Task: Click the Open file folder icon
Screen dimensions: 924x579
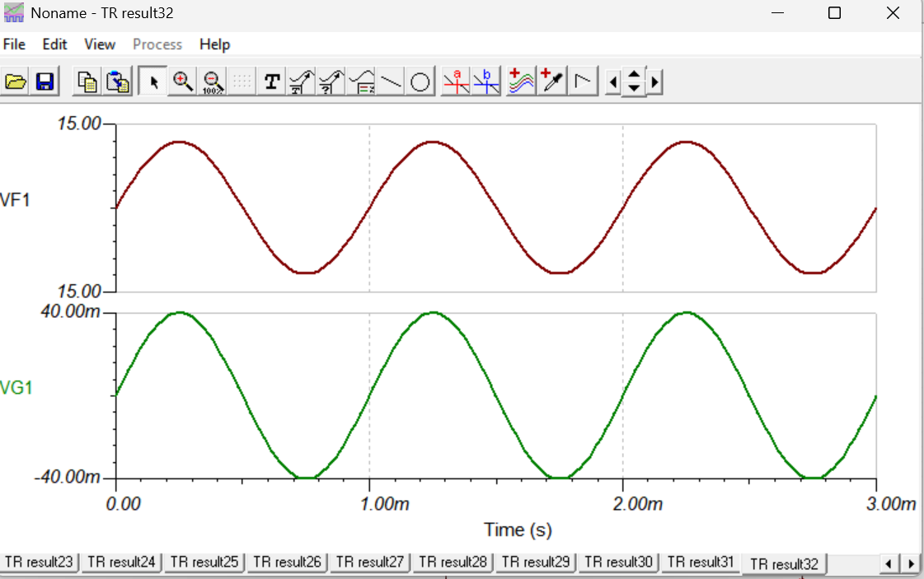Action: point(16,82)
